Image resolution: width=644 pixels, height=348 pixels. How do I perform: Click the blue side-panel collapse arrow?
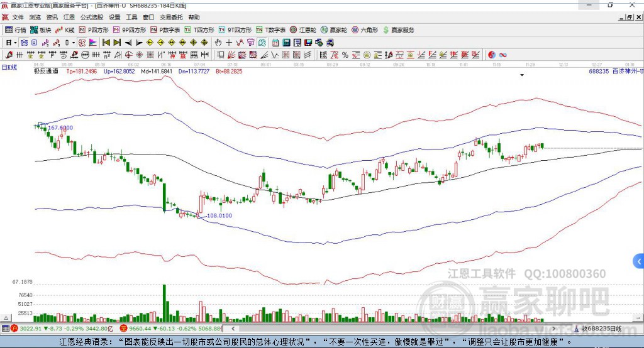click(639, 261)
